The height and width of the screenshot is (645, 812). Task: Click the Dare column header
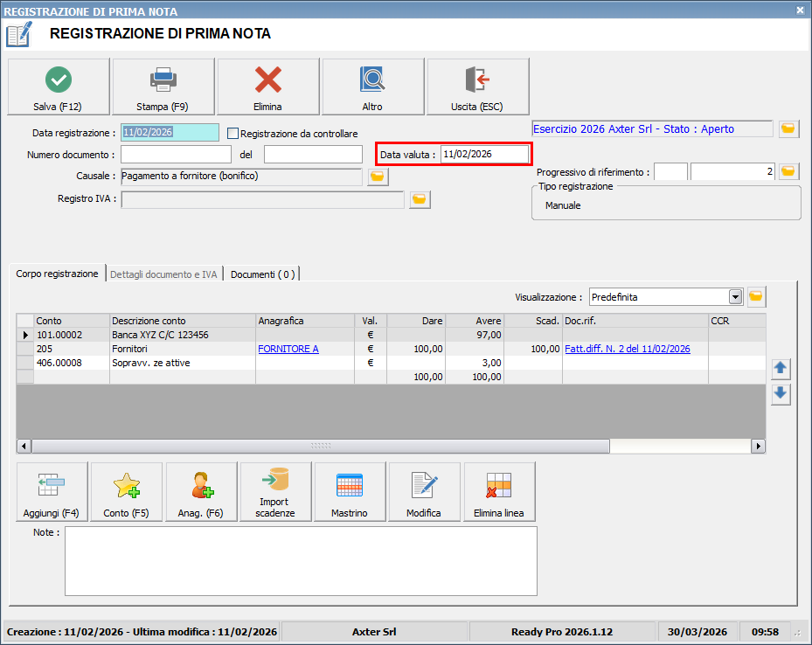click(x=416, y=321)
